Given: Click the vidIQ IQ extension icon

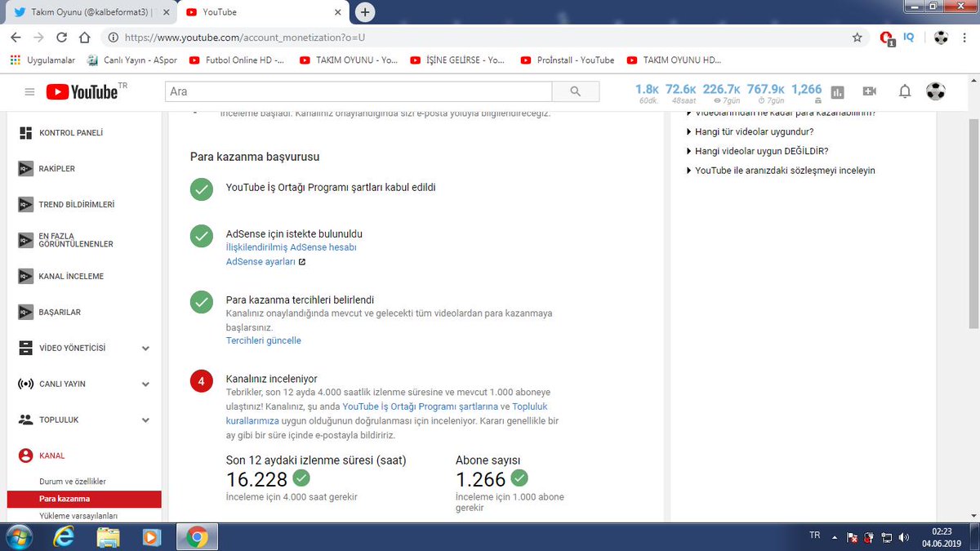Looking at the screenshot, I should click(x=909, y=37).
